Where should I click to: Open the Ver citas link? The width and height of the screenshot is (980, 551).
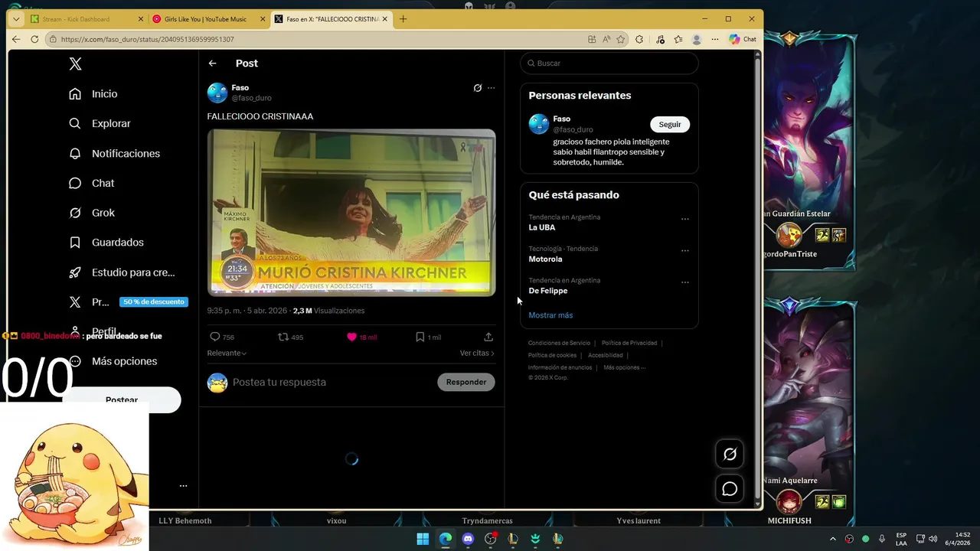coord(477,353)
